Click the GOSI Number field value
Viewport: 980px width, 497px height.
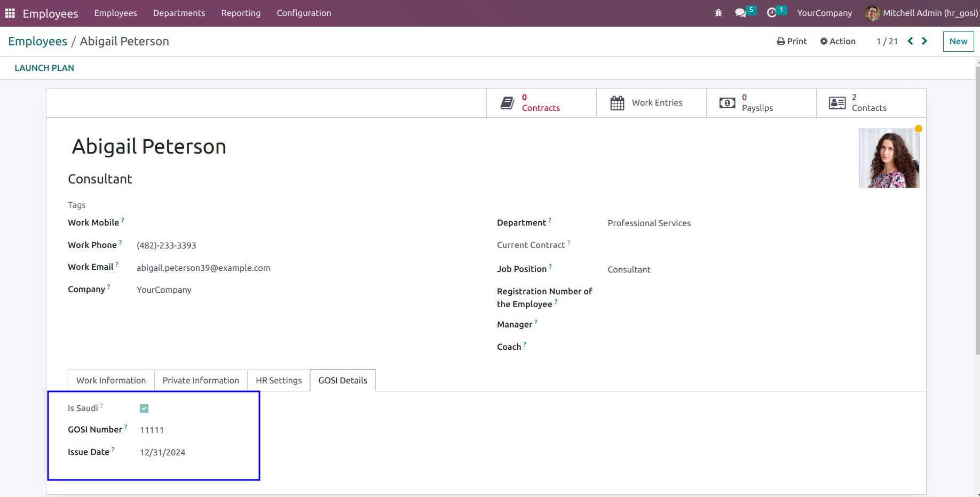[152, 430]
